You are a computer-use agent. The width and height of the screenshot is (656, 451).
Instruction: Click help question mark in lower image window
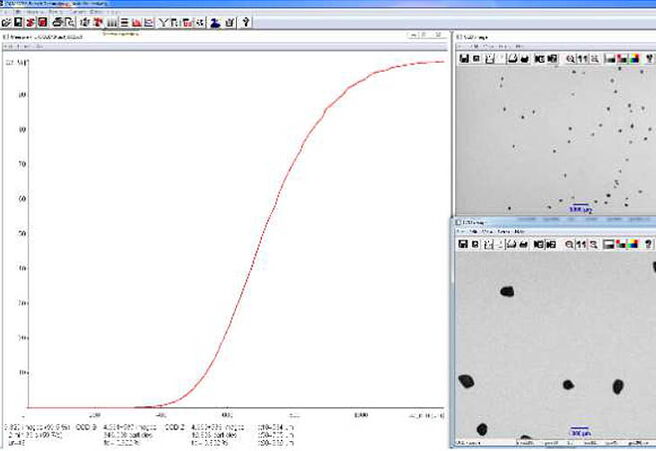click(648, 244)
